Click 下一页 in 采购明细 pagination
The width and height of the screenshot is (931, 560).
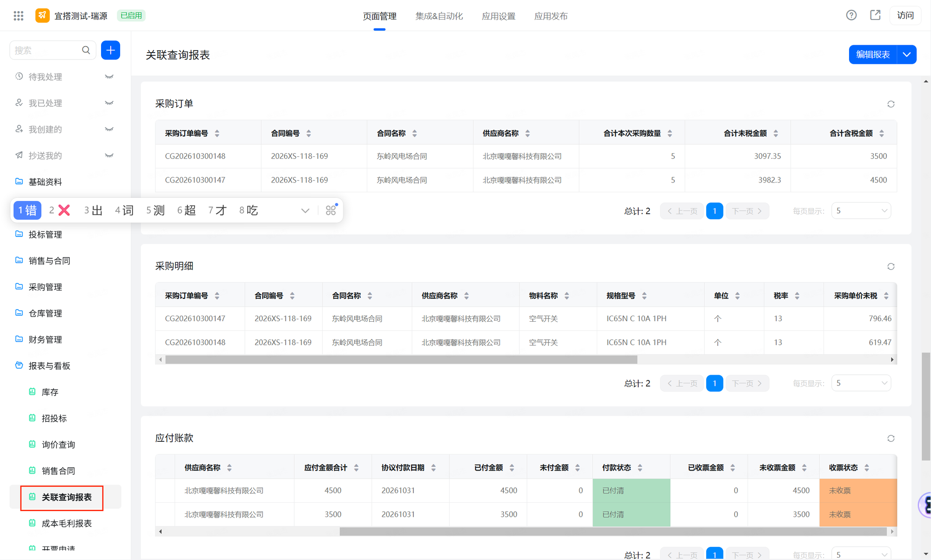click(747, 383)
